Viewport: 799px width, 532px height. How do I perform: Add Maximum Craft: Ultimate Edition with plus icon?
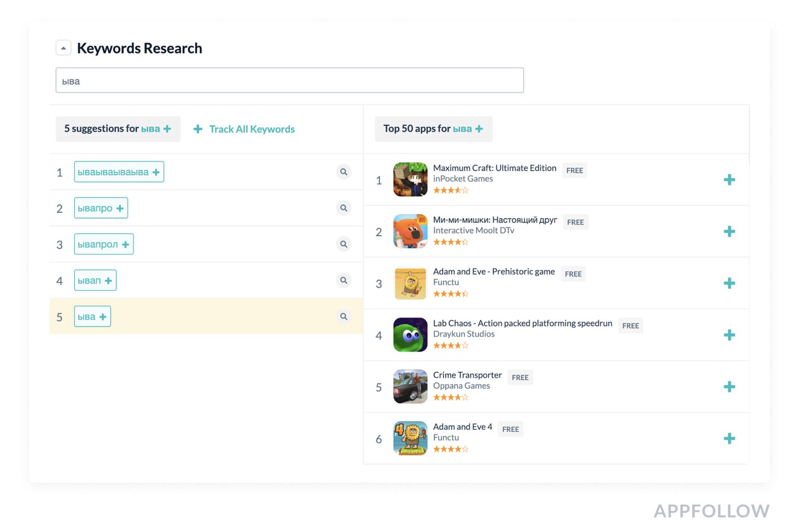(x=729, y=180)
